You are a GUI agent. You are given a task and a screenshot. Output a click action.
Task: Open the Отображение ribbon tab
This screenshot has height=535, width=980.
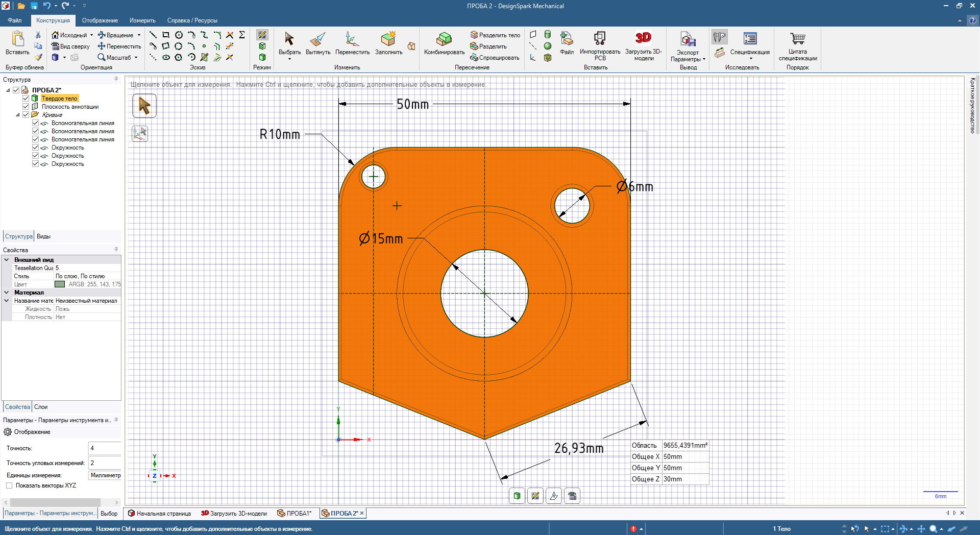tap(100, 20)
